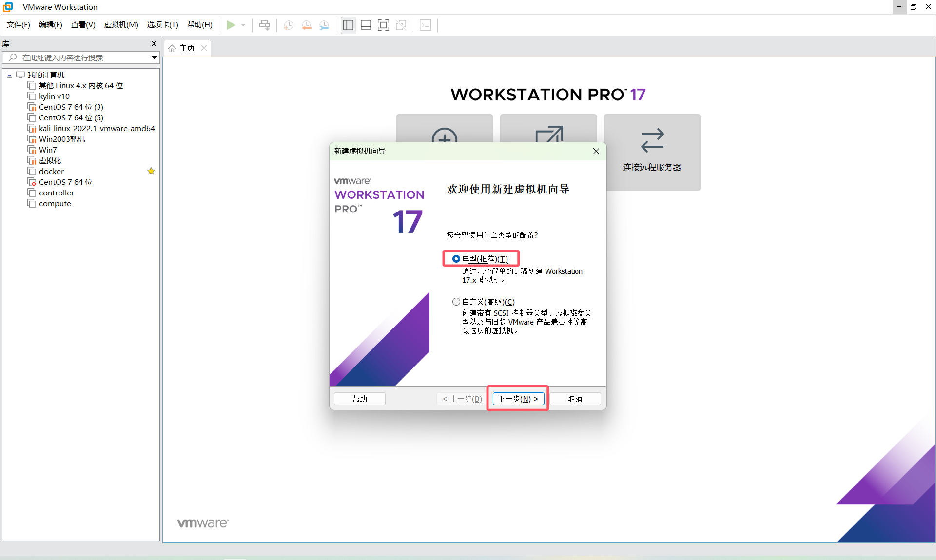Select kali-linux-2022.1-vmware-amd64 in library
Screen dimensions: 936x560
[x=97, y=128]
